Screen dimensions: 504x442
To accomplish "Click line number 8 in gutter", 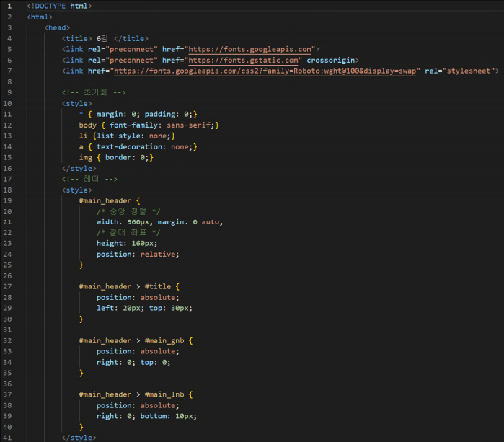I will pyautogui.click(x=9, y=82).
